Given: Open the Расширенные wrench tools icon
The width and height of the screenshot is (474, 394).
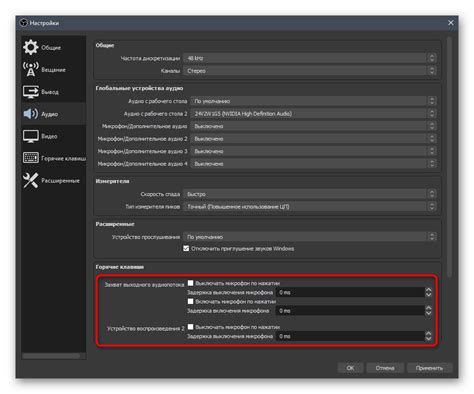Looking at the screenshot, I should click(x=31, y=180).
